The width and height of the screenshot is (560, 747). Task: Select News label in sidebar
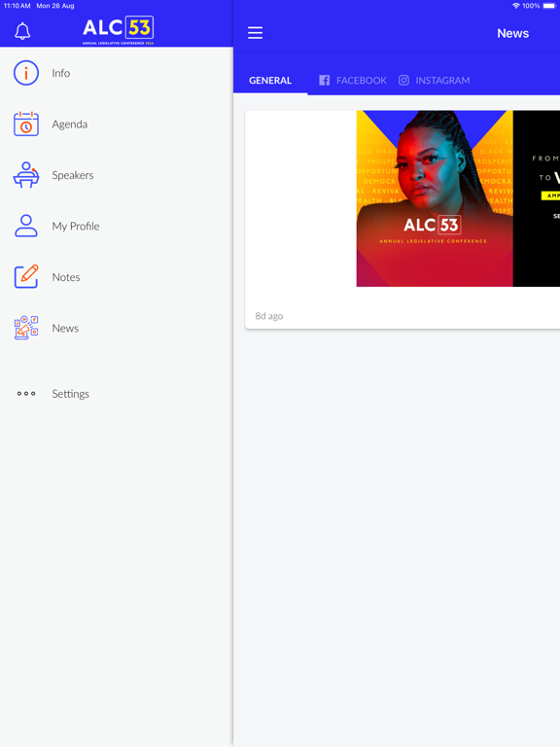click(x=65, y=328)
